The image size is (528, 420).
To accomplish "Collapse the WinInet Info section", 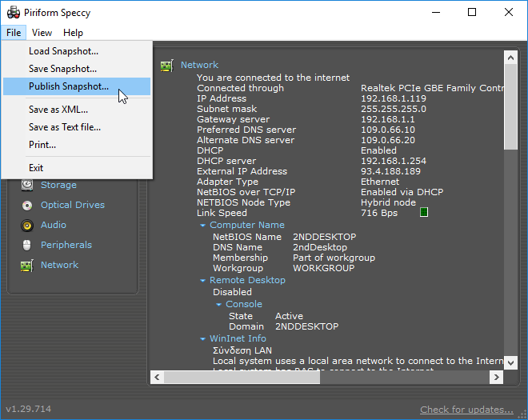I will pyautogui.click(x=202, y=339).
